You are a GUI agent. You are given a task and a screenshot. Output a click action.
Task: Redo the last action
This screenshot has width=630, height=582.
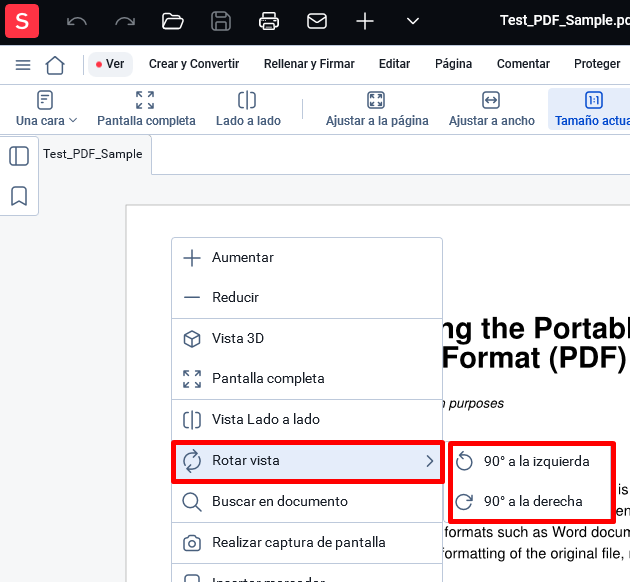click(125, 21)
